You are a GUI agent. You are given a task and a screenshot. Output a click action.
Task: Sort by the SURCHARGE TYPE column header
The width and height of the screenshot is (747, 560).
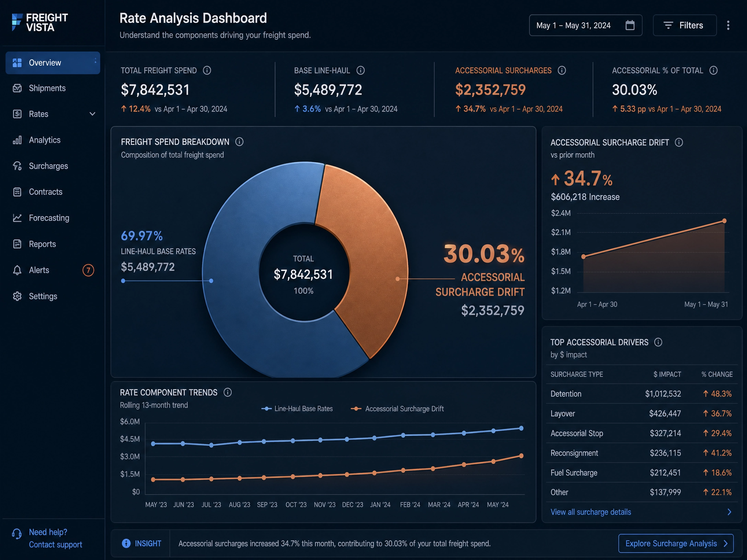pyautogui.click(x=577, y=374)
